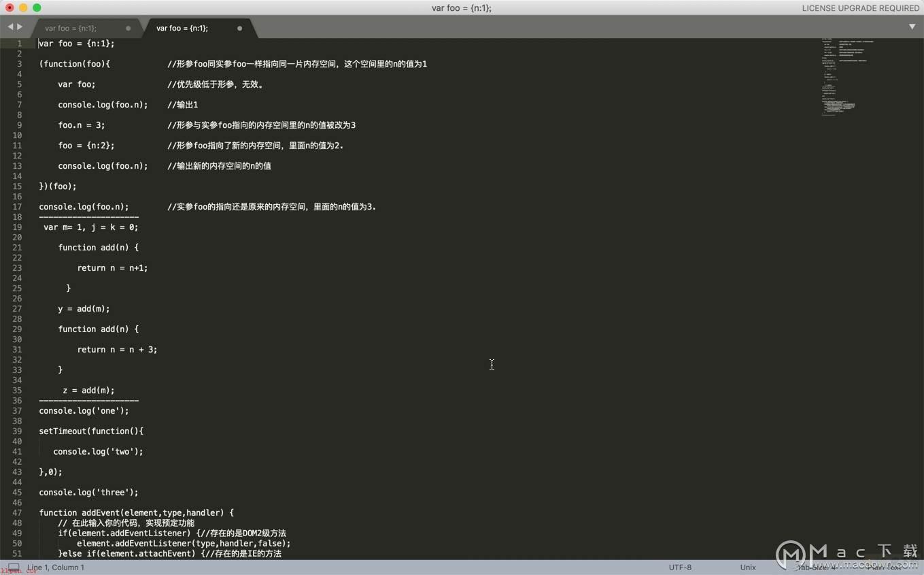Click the '//存在的是IE的方法' comment on line 51
This screenshot has height=575, width=924.
[x=241, y=554]
